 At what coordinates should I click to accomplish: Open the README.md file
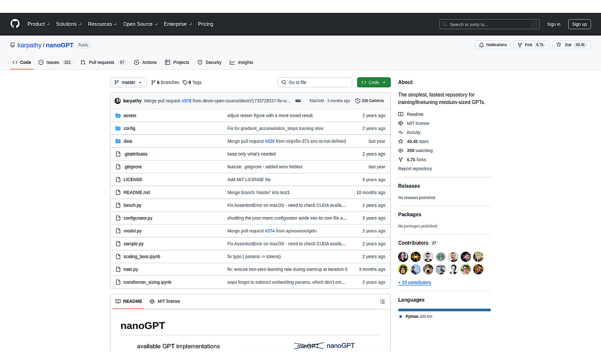click(136, 193)
